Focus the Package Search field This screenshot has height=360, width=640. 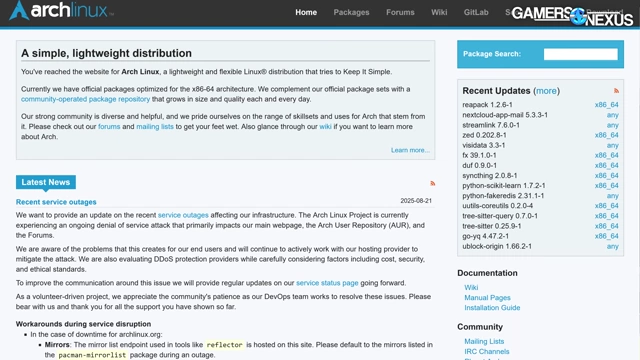(x=580, y=54)
